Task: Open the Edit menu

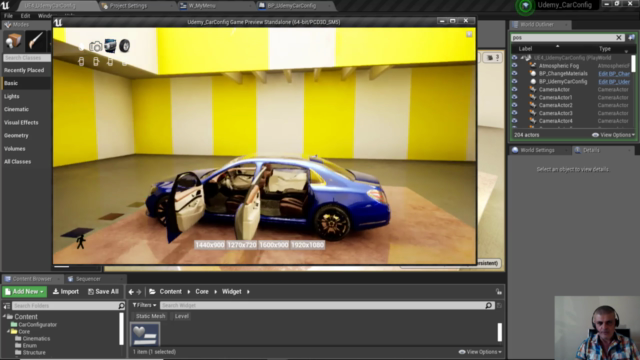Action: pyautogui.click(x=25, y=16)
